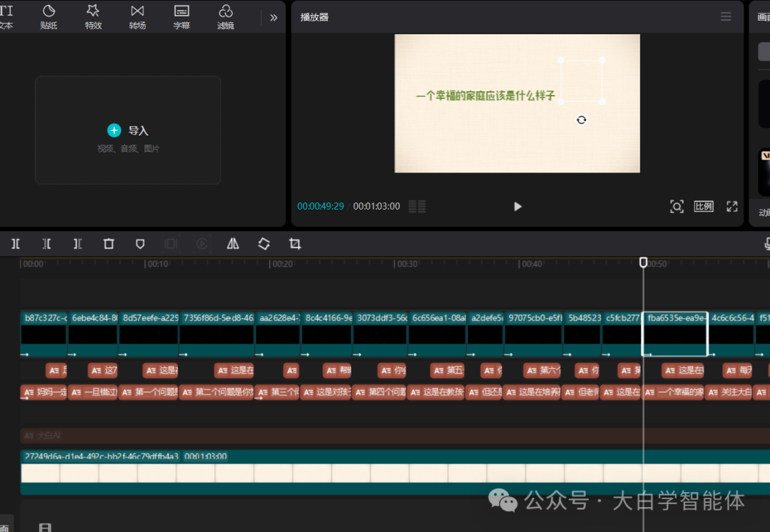Viewport: 770px width, 532px height.
Task: Select text clip 关注大白
Action: pos(729,392)
